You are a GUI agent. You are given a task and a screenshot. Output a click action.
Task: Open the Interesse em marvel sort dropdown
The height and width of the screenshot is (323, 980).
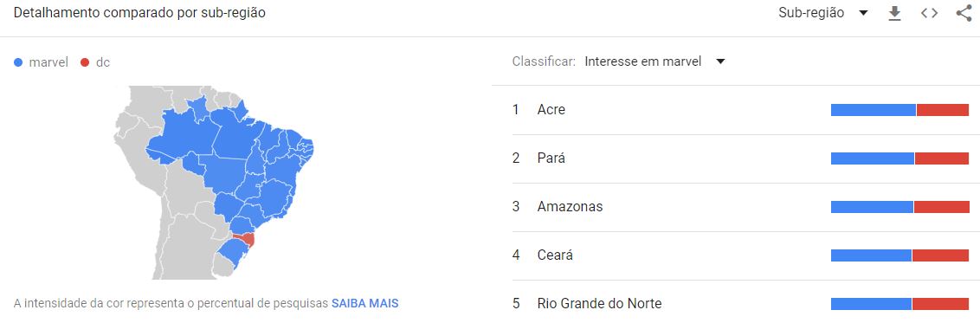pyautogui.click(x=655, y=61)
